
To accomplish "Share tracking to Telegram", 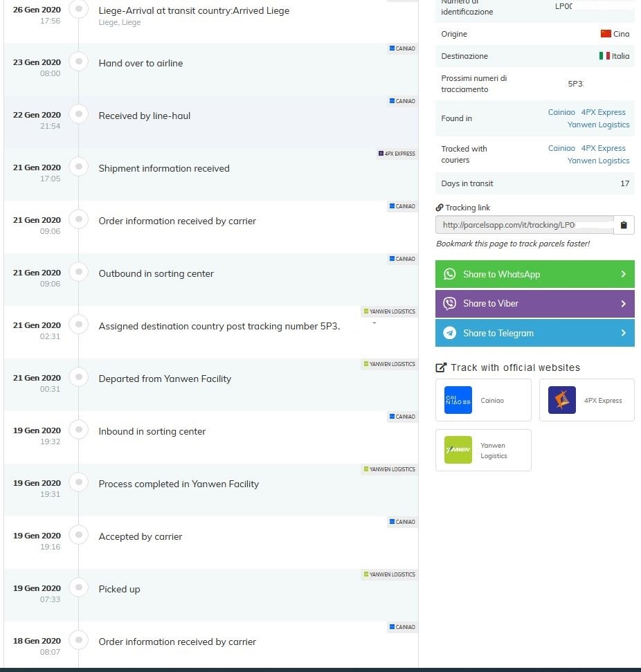I will pyautogui.click(x=534, y=333).
